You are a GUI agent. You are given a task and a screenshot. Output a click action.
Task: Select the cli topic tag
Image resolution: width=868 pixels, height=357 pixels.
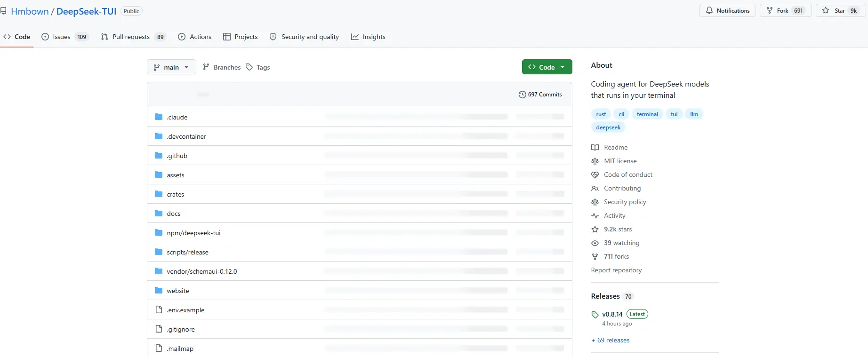point(621,114)
